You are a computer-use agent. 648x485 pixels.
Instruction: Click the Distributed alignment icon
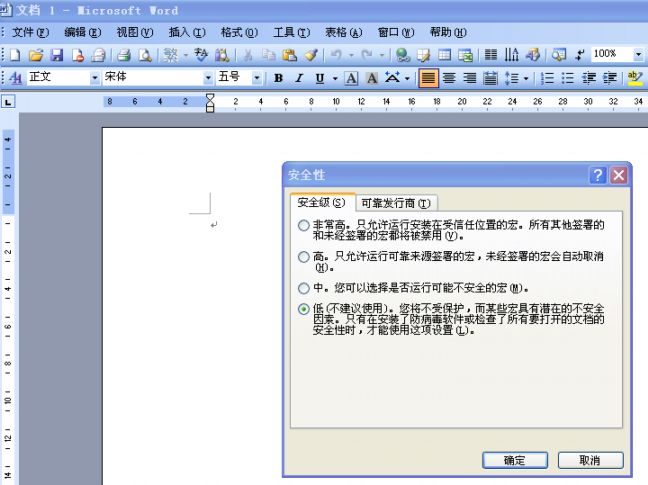point(491,78)
